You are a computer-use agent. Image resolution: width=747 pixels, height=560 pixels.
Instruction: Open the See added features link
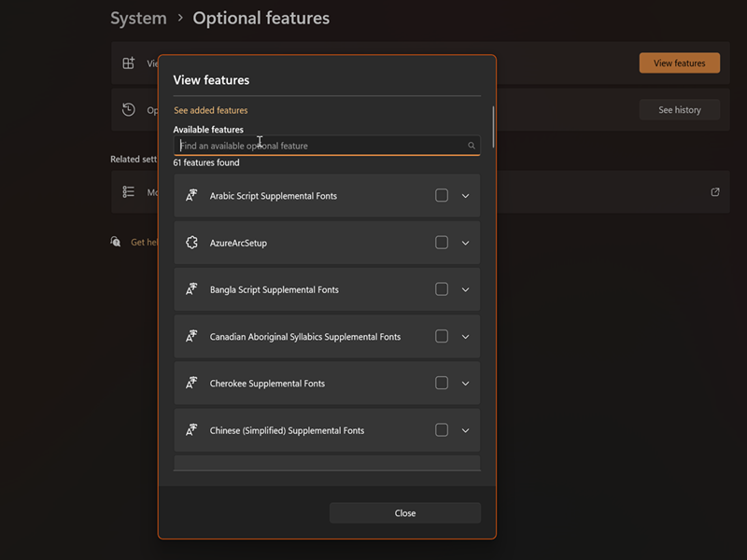coord(210,110)
